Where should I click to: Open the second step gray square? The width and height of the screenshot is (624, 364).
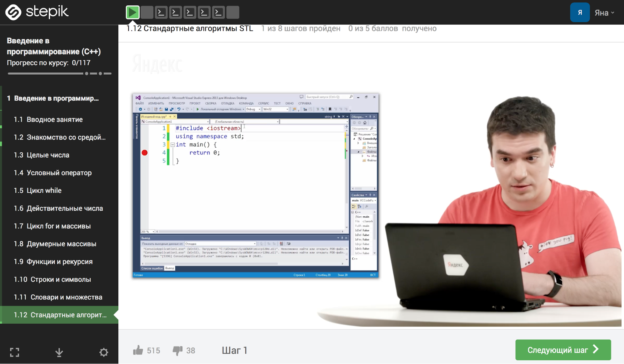pos(147,12)
